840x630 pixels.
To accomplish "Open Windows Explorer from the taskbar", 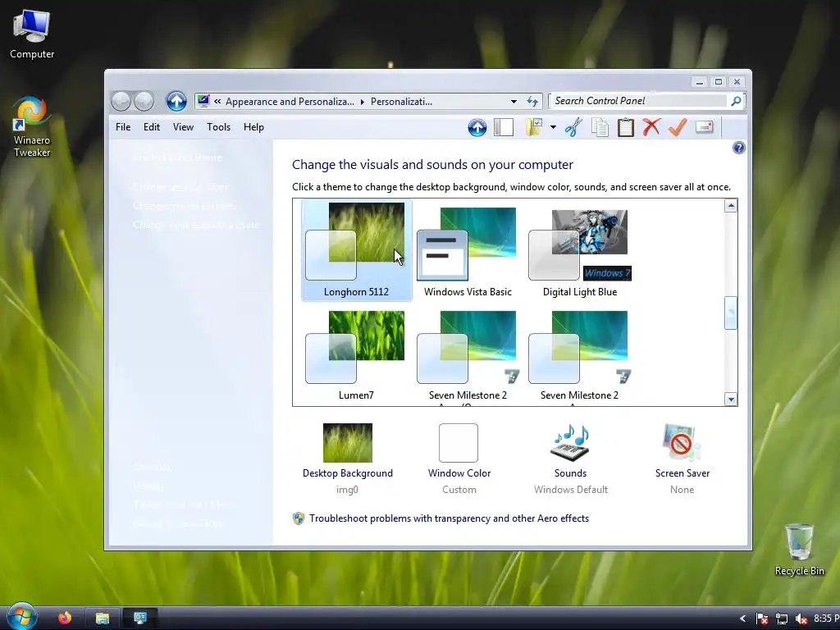I will click(103, 619).
